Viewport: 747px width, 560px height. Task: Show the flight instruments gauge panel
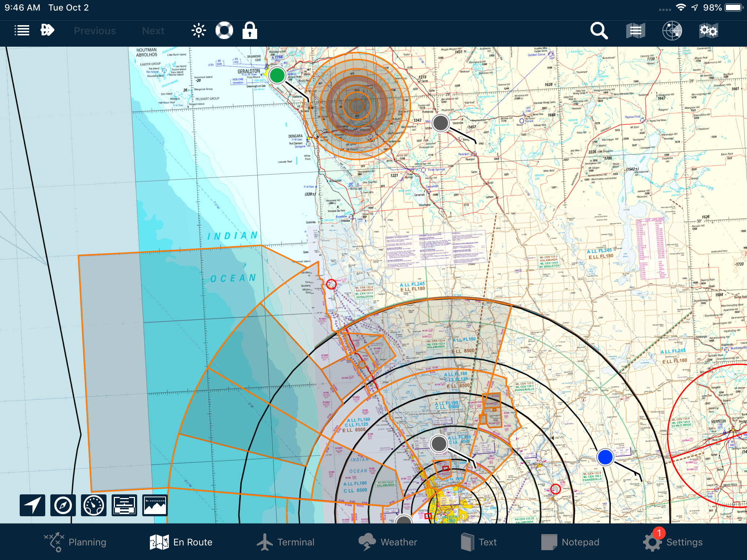click(94, 505)
